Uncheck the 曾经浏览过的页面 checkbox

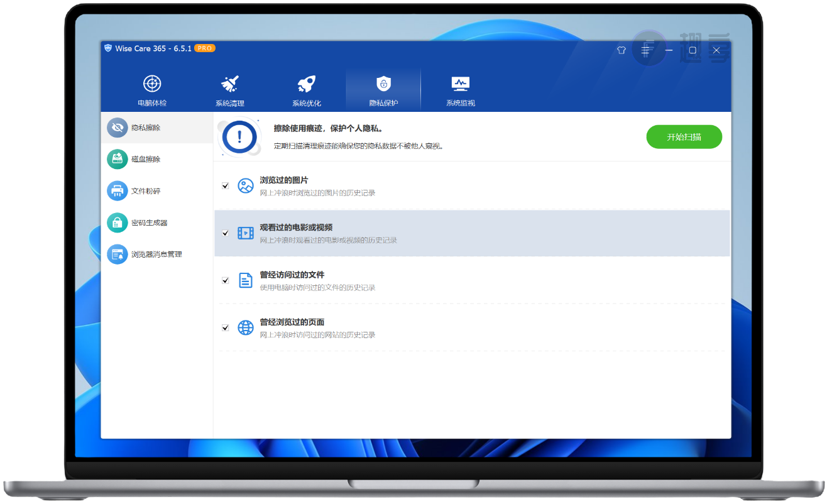point(225,327)
